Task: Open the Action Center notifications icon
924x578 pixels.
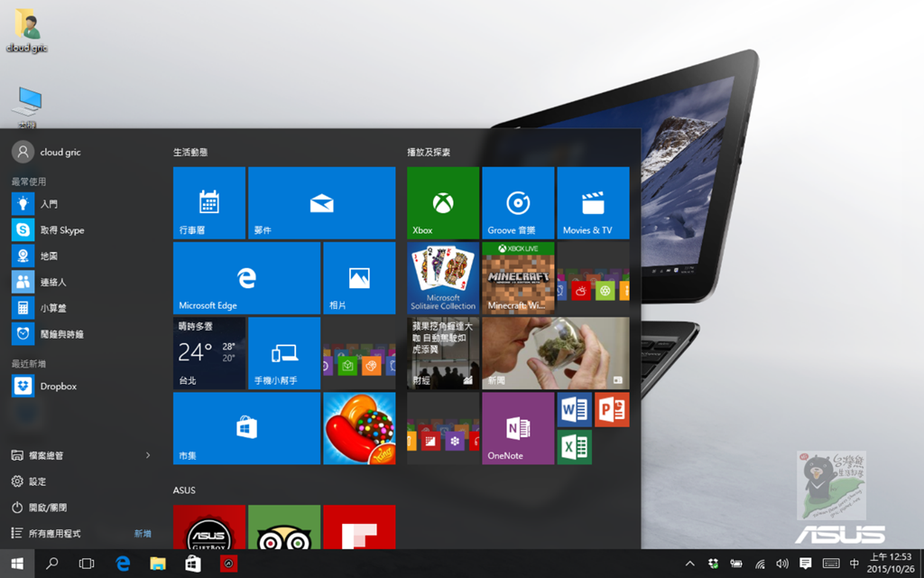Action: pyautogui.click(x=806, y=564)
